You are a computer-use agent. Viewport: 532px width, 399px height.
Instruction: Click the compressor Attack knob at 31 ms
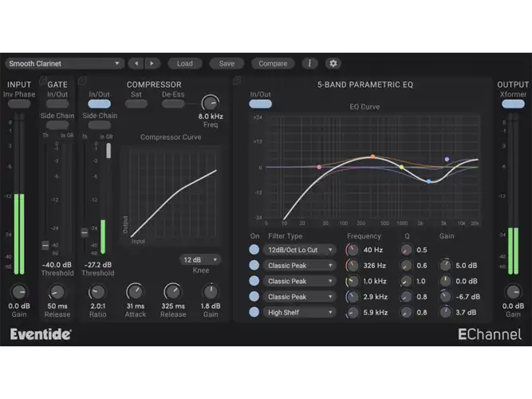[x=135, y=292]
